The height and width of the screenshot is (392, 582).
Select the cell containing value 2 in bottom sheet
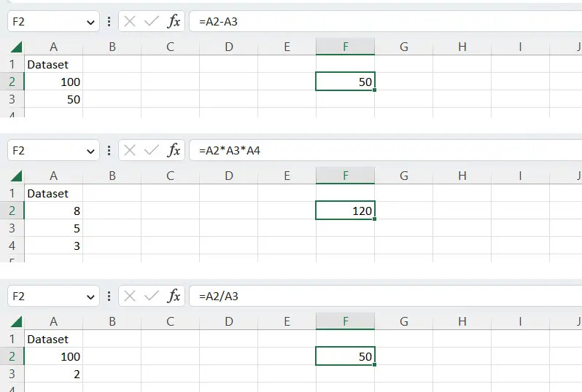coord(53,374)
